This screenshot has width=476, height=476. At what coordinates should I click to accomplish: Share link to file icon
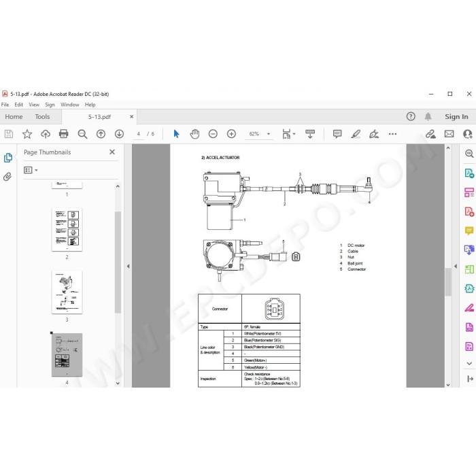click(430, 134)
